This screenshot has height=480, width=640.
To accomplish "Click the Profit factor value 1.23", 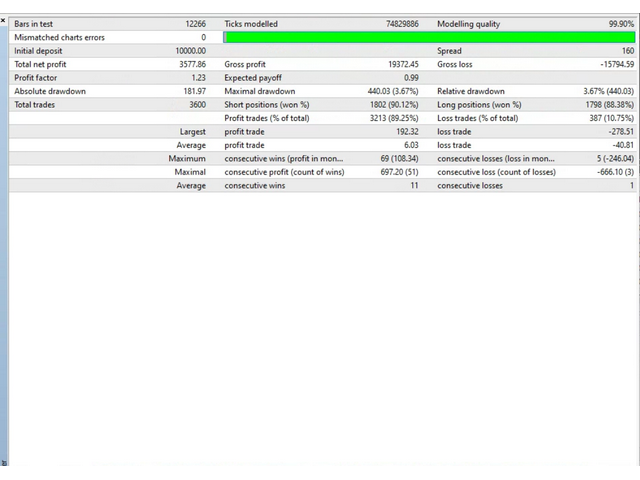I will 198,77.
